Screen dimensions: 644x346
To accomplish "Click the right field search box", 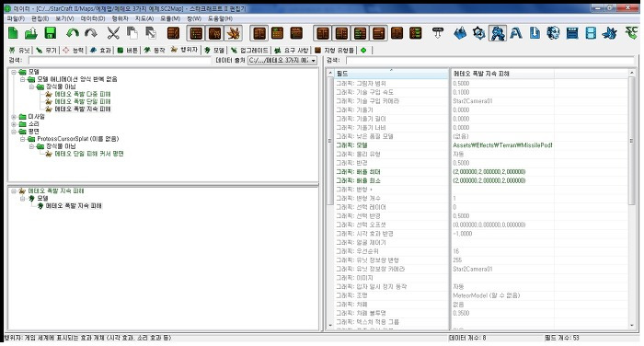I will click(489, 61).
